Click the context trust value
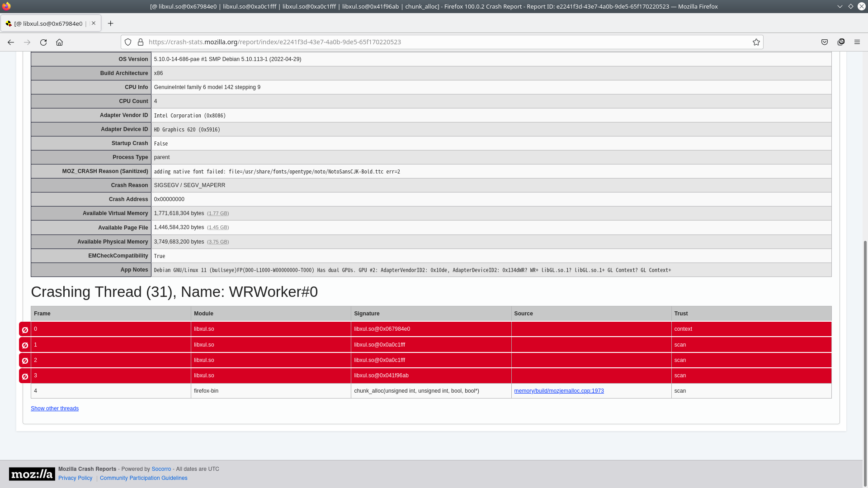 pyautogui.click(x=683, y=329)
